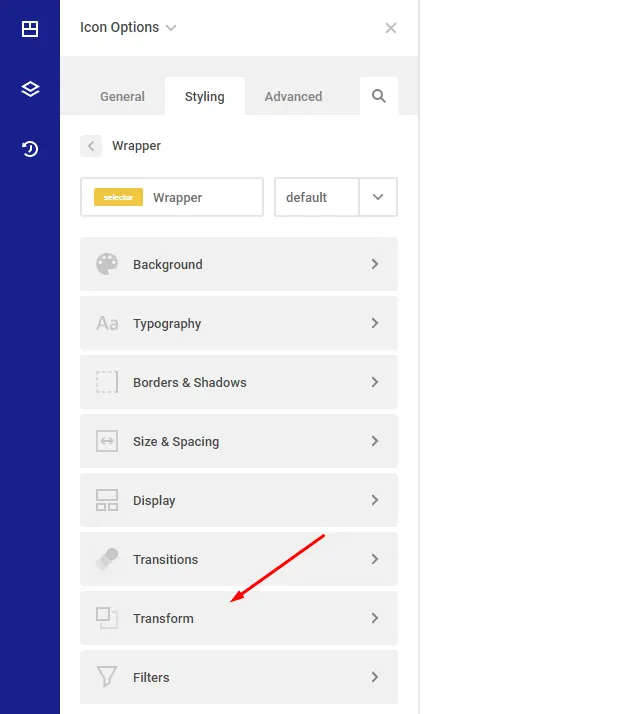Click the Transform overlapping squares icon
The height and width of the screenshot is (714, 634).
(107, 618)
